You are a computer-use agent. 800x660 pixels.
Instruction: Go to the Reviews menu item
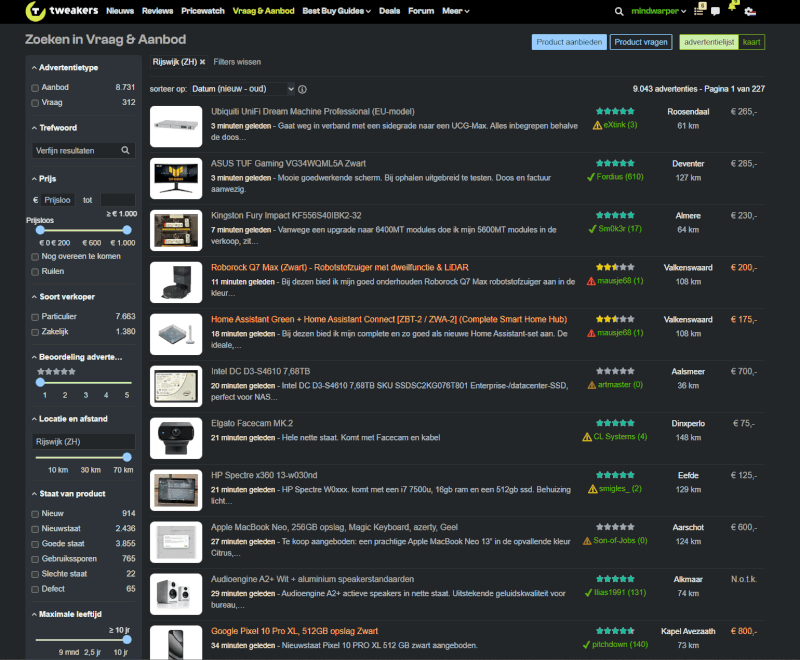pyautogui.click(x=157, y=11)
